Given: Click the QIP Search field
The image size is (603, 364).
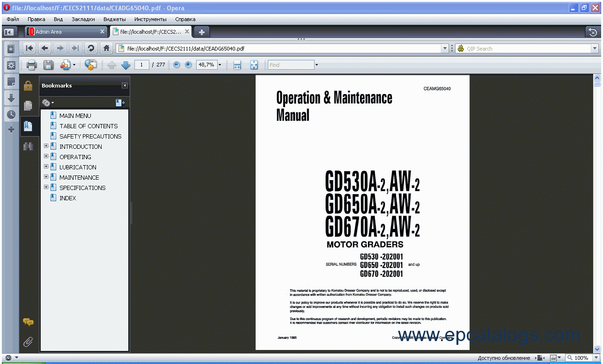Looking at the screenshot, I should point(528,48).
